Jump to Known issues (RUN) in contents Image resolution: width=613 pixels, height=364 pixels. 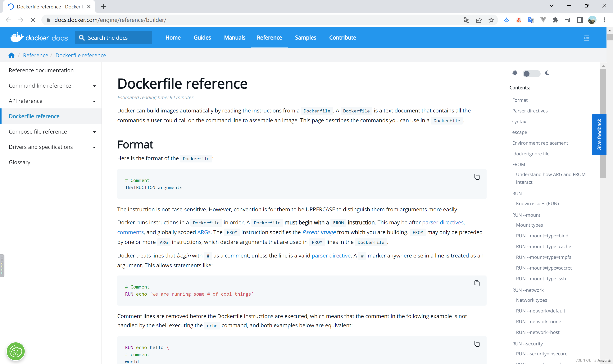coord(537,204)
